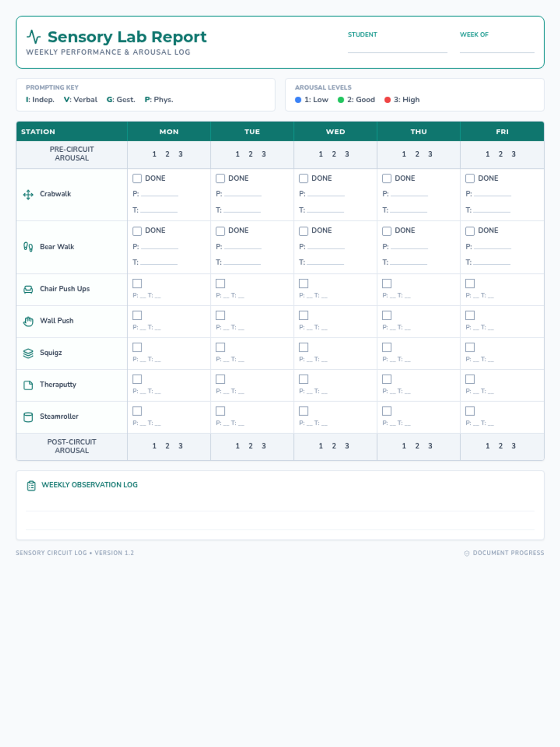Click the pulse logo icon beside Sensory Lab Report

click(x=34, y=37)
